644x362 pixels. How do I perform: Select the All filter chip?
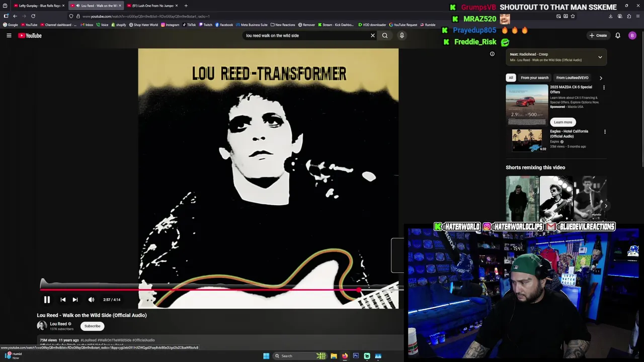pos(511,77)
